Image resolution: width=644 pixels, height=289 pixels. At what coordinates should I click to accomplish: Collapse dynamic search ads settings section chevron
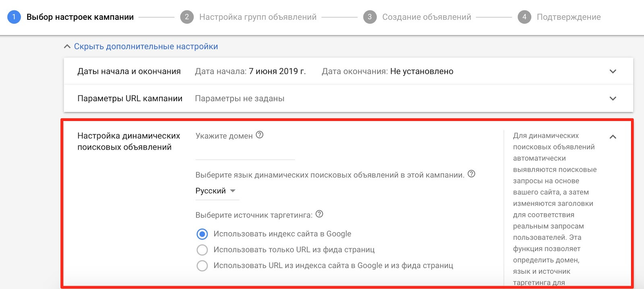613,137
